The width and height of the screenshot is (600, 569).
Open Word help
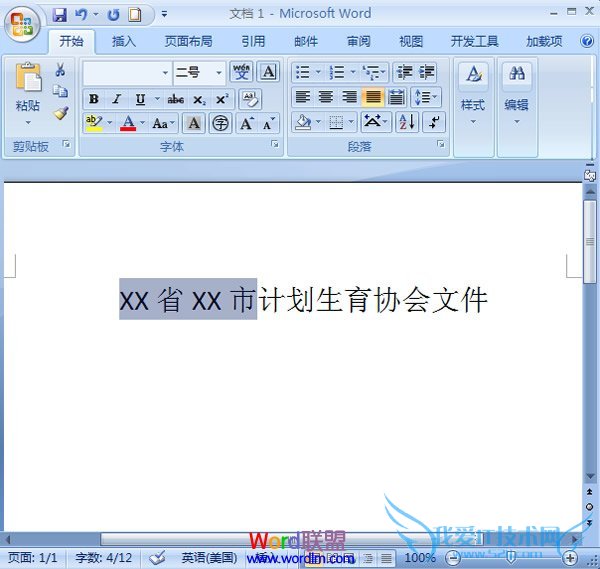point(587,41)
